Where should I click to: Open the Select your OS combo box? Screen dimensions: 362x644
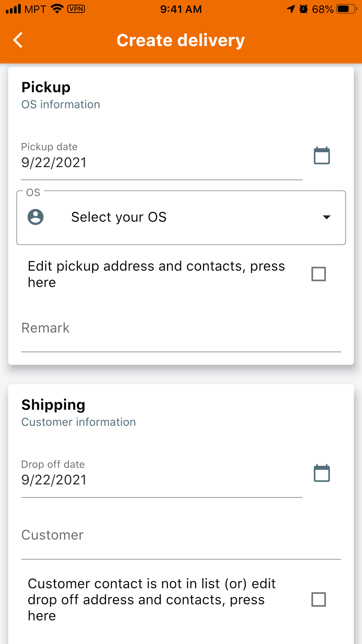point(181,217)
